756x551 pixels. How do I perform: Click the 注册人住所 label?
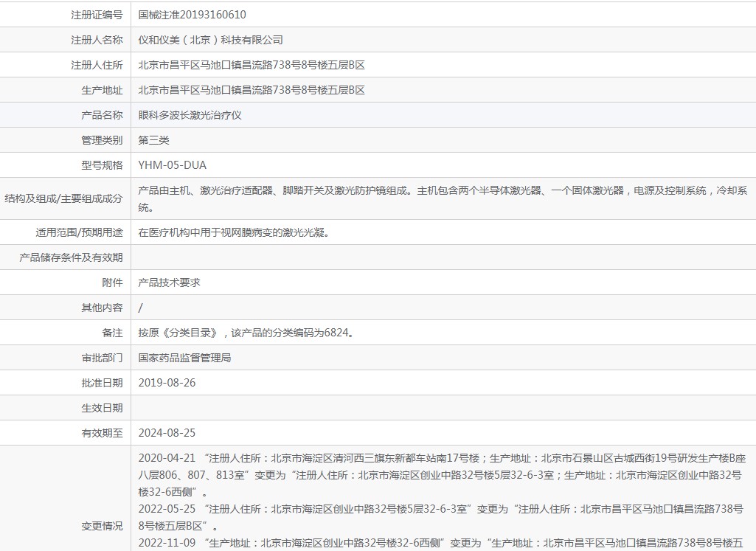point(97,65)
